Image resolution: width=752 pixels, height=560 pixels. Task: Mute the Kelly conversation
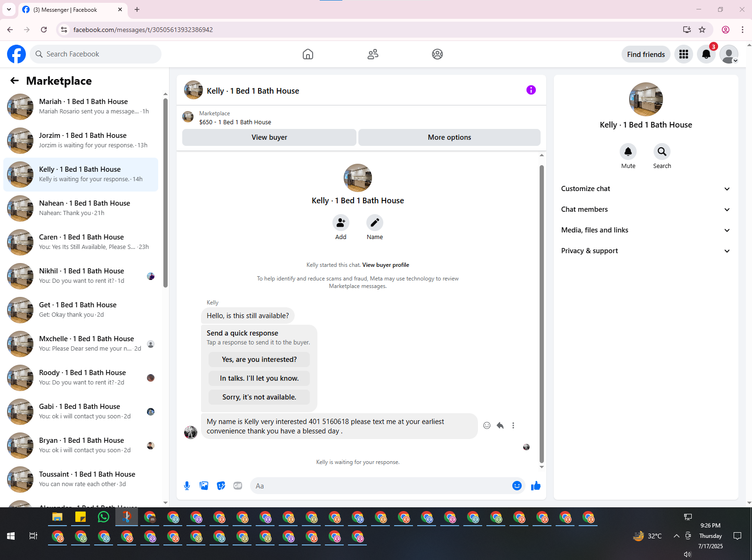pyautogui.click(x=628, y=152)
